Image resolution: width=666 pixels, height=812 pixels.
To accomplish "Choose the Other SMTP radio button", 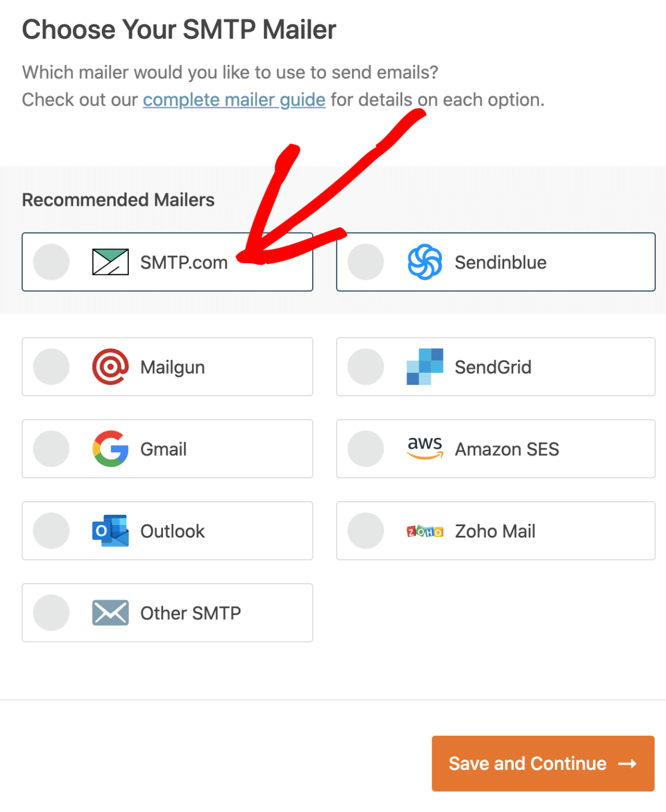I will pos(51,613).
